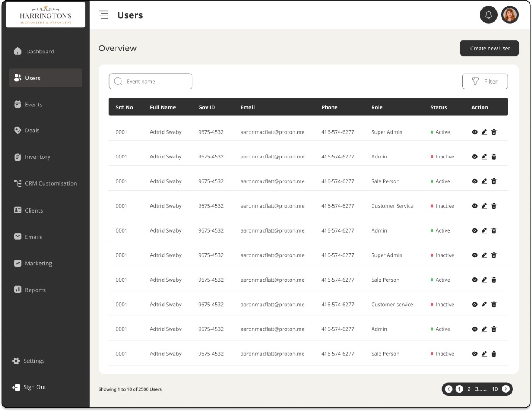Click the Create new User button
This screenshot has height=411, width=532.
[490, 48]
